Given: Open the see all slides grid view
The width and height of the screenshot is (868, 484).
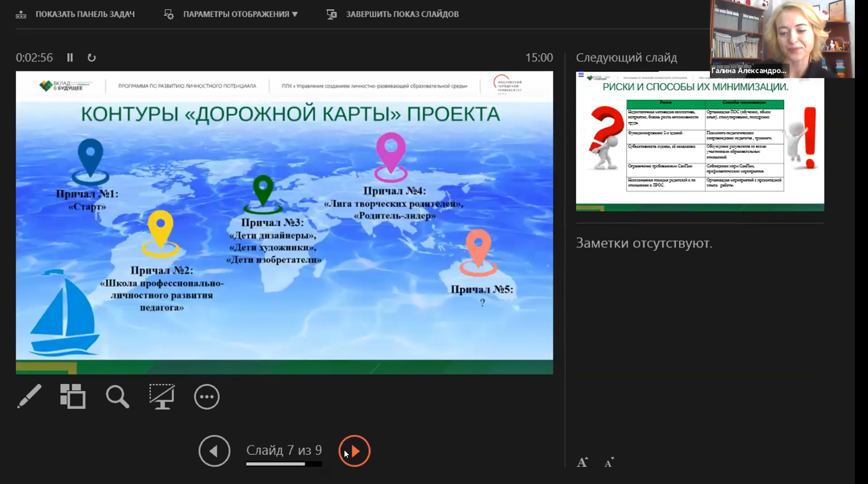Looking at the screenshot, I should [73, 396].
